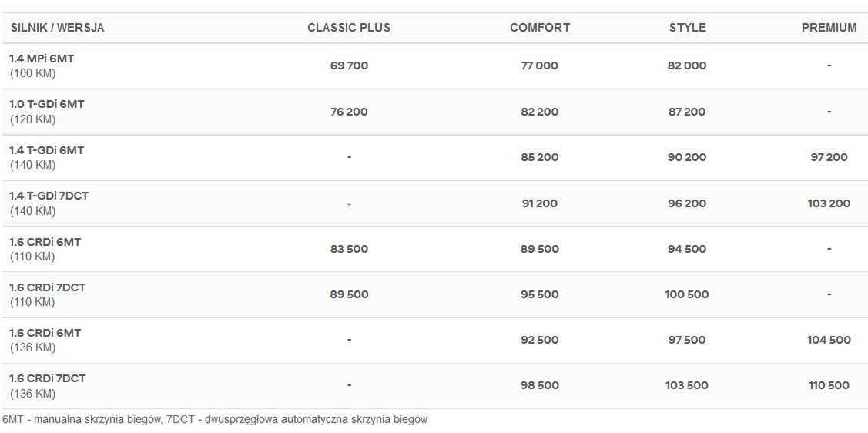Select the STYLE column header
The height and width of the screenshot is (433, 868).
(x=687, y=28)
